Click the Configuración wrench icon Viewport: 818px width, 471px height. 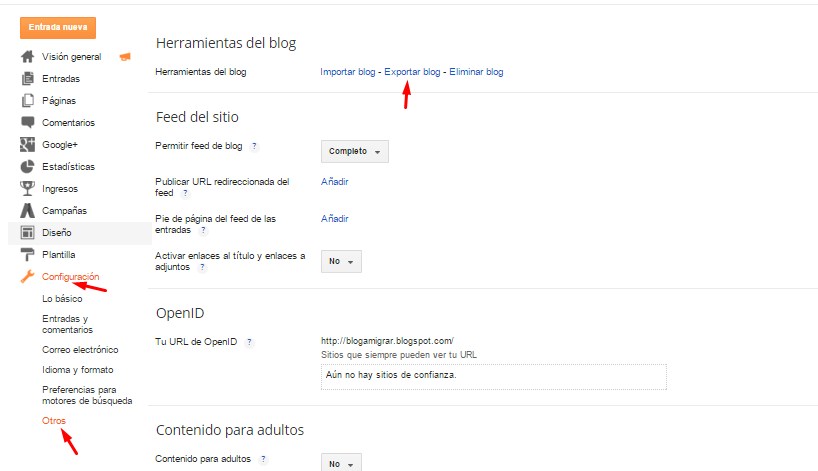pyautogui.click(x=28, y=276)
